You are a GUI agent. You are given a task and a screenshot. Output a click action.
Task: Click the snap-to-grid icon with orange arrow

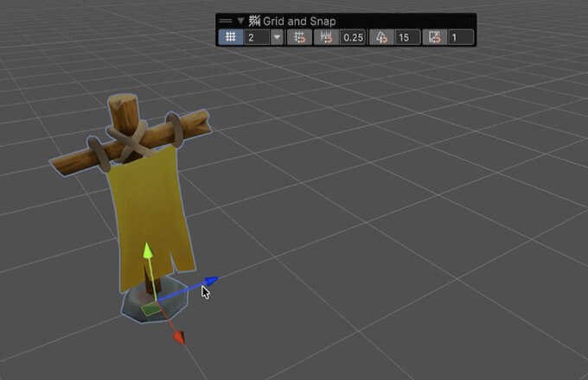(298, 37)
